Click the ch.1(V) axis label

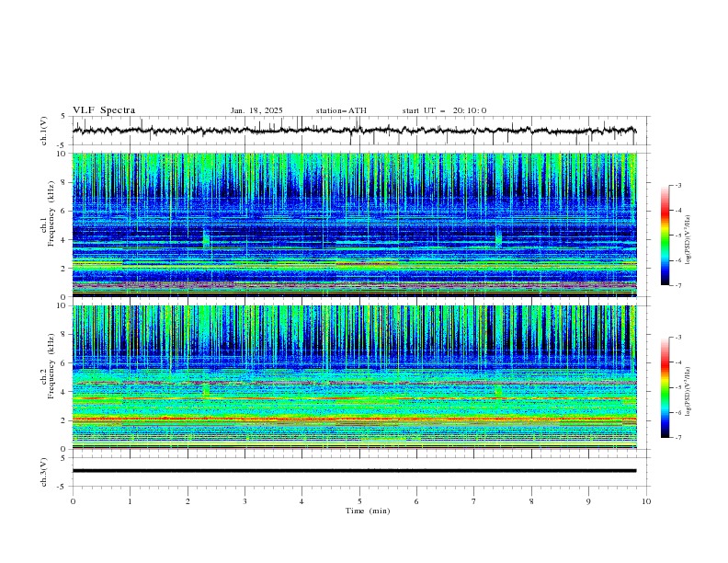click(x=44, y=131)
